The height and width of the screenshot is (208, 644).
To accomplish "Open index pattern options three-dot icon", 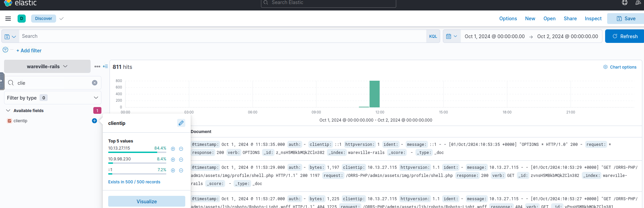I will 97,67.
